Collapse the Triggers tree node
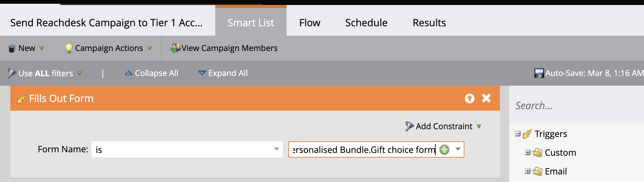644x182 pixels. (x=518, y=134)
